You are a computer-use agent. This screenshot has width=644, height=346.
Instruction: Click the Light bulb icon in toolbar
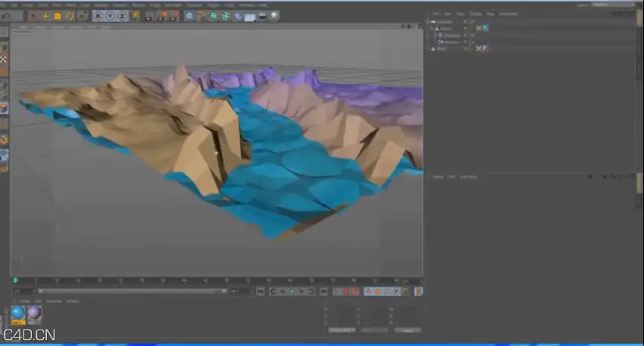pyautogui.click(x=274, y=16)
